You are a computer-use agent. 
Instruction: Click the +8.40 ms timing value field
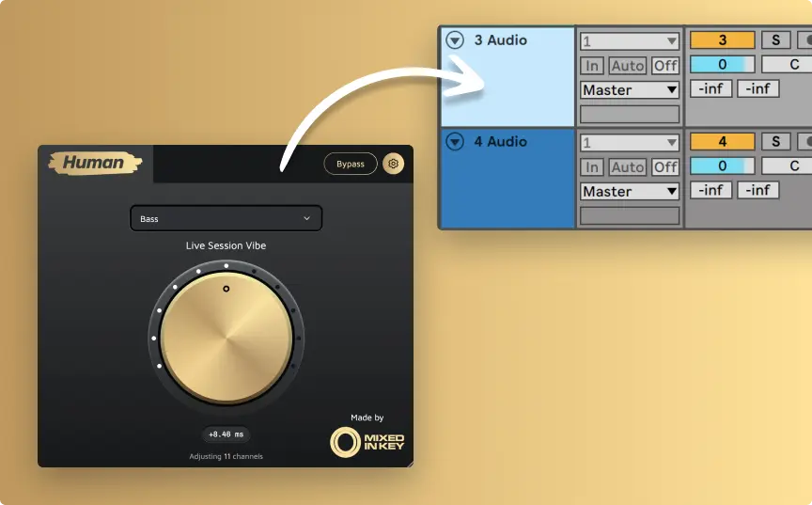tap(226, 434)
